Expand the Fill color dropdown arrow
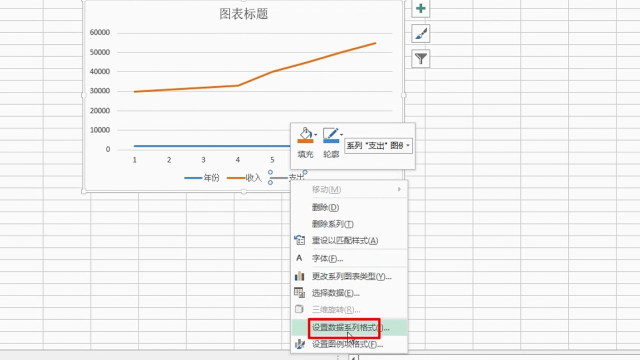Viewport: 640px width, 360px height. (x=316, y=135)
